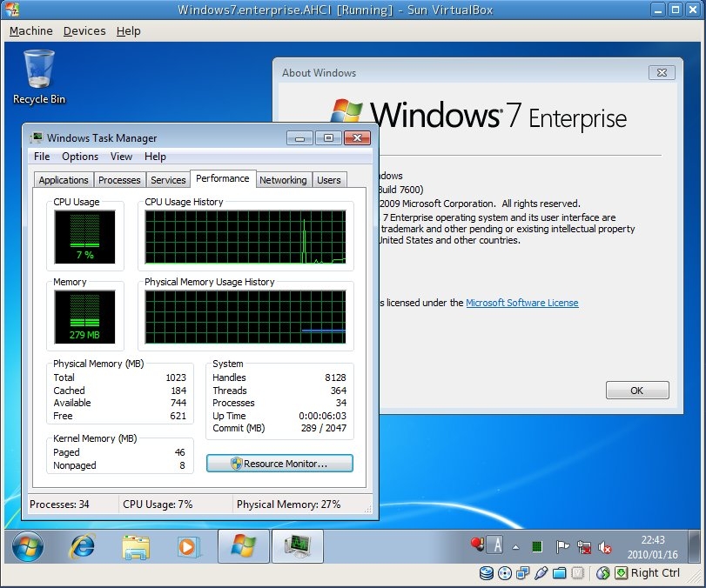Viewport: 706px width, 588px height.
Task: Open Windows Explorer from the taskbar
Action: point(136,546)
